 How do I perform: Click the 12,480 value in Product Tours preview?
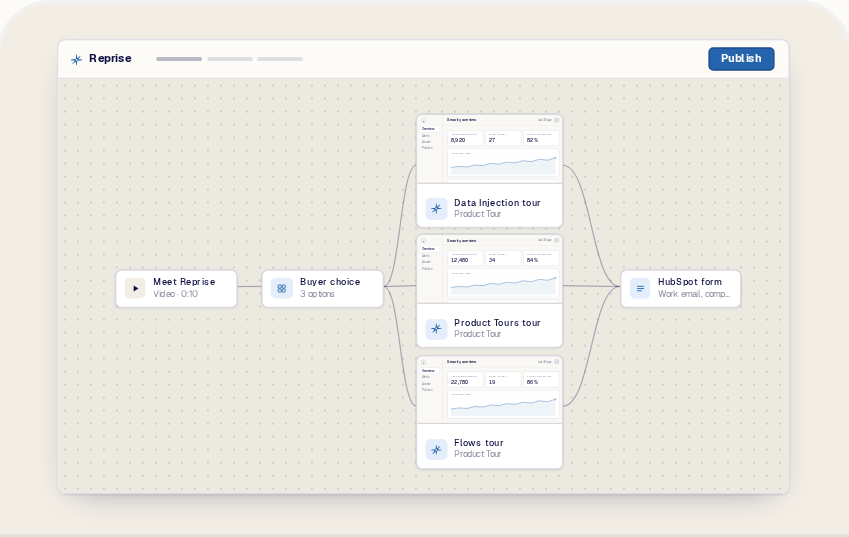(459, 260)
